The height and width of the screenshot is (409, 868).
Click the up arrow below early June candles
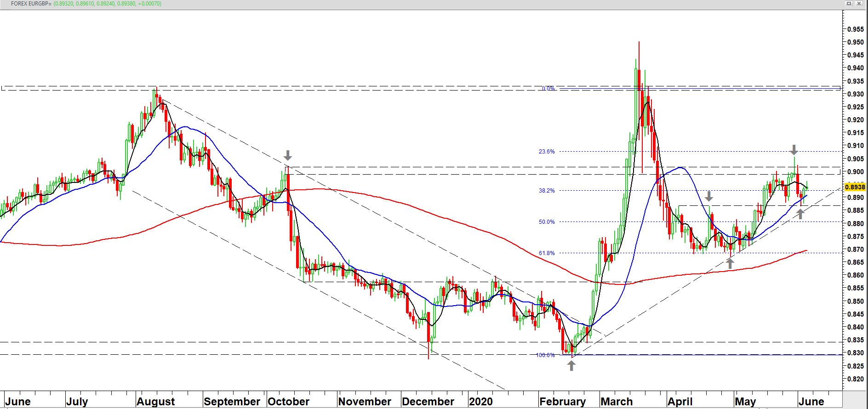click(800, 213)
